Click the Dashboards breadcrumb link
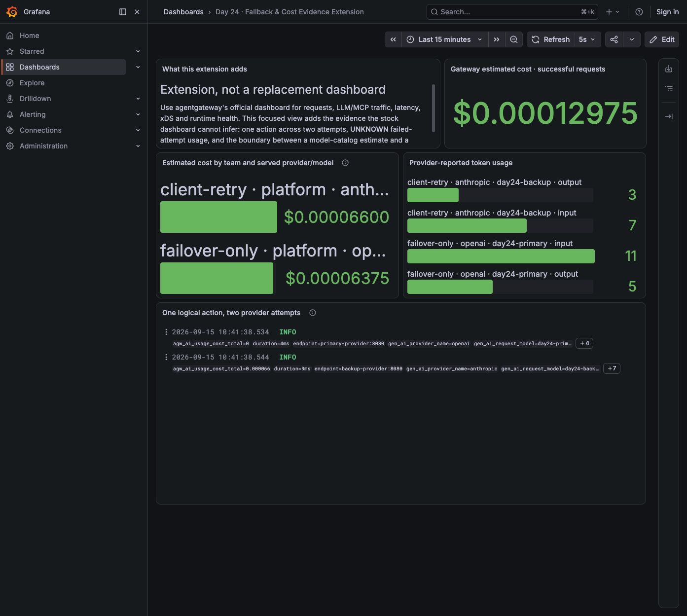 click(183, 12)
